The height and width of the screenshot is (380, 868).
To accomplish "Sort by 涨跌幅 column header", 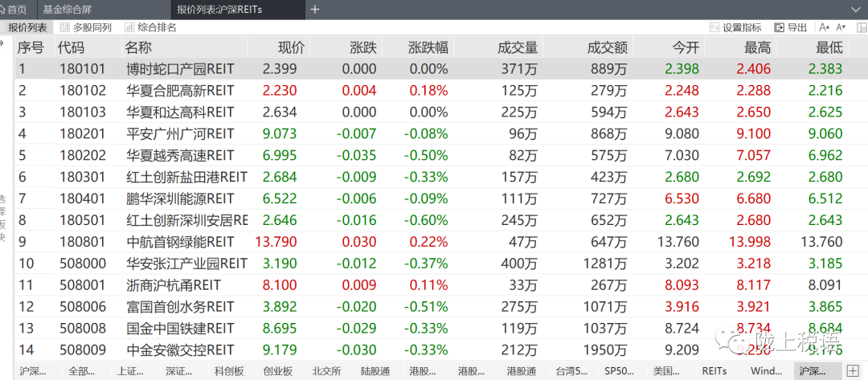I will (428, 48).
